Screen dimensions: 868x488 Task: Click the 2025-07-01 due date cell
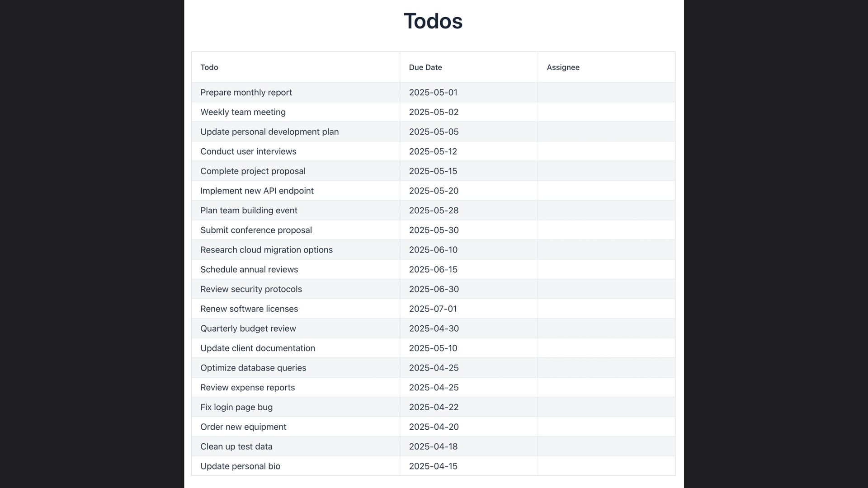pyautogui.click(x=469, y=309)
